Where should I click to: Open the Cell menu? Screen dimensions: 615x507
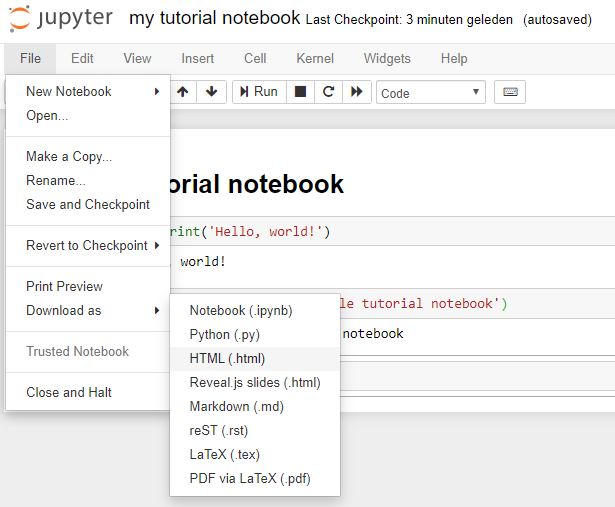tap(255, 58)
